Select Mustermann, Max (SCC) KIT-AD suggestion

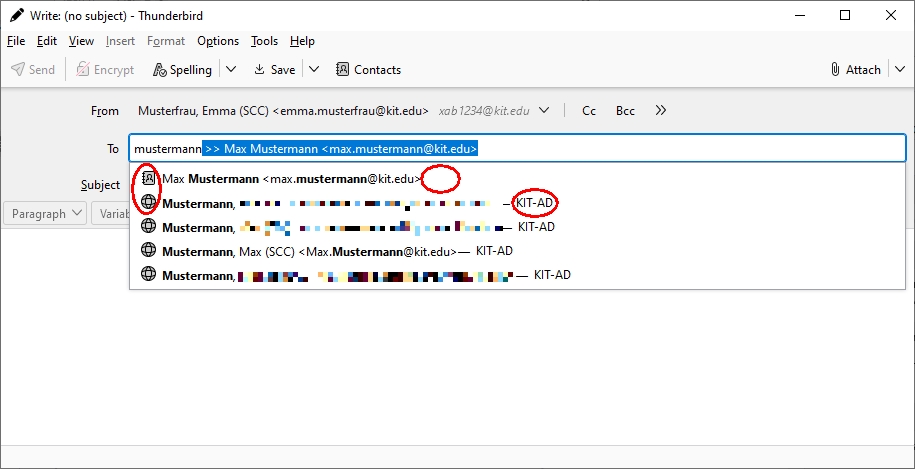pos(517,251)
